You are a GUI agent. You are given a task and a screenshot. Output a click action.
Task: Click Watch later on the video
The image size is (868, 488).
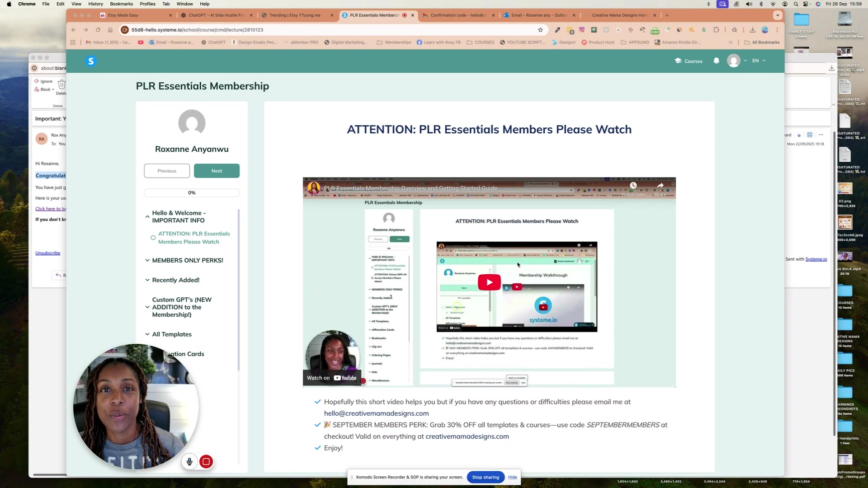pyautogui.click(x=633, y=189)
